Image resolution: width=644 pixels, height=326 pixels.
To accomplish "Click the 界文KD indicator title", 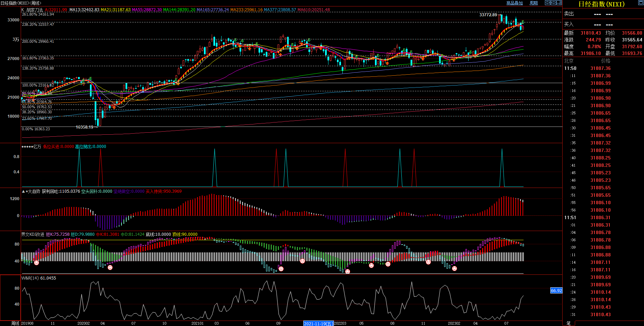I will point(33,234).
